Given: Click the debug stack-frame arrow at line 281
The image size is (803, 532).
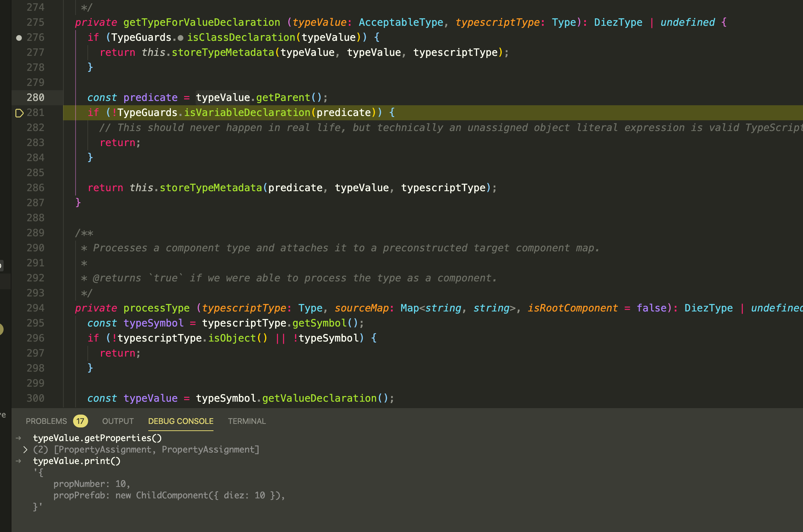Looking at the screenshot, I should point(19,113).
